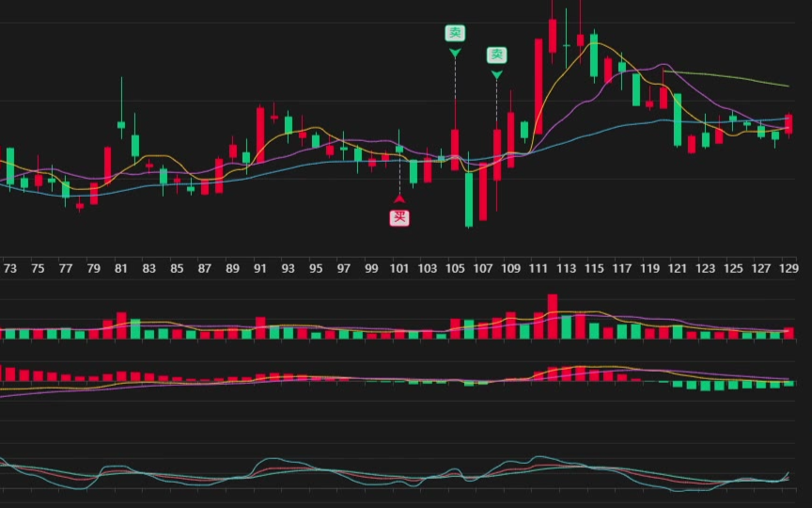Select the last red candlestick at 129
This screenshot has height=508, width=812.
[x=789, y=124]
